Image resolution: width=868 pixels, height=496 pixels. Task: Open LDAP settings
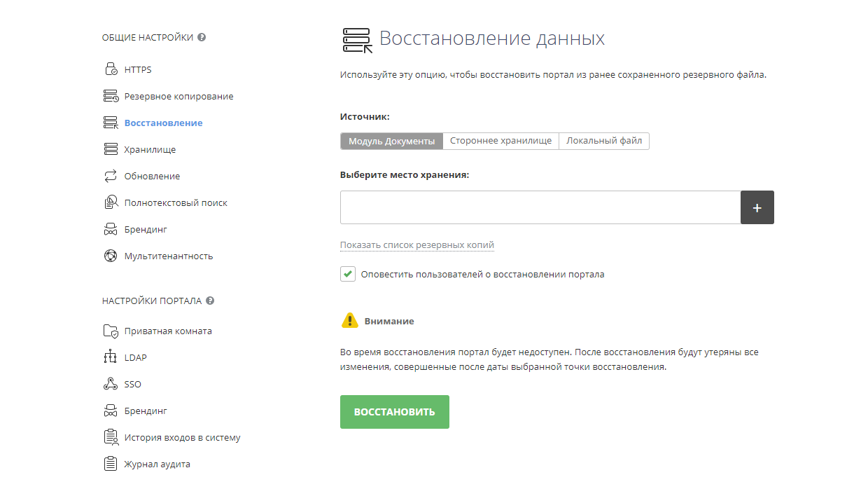(136, 357)
